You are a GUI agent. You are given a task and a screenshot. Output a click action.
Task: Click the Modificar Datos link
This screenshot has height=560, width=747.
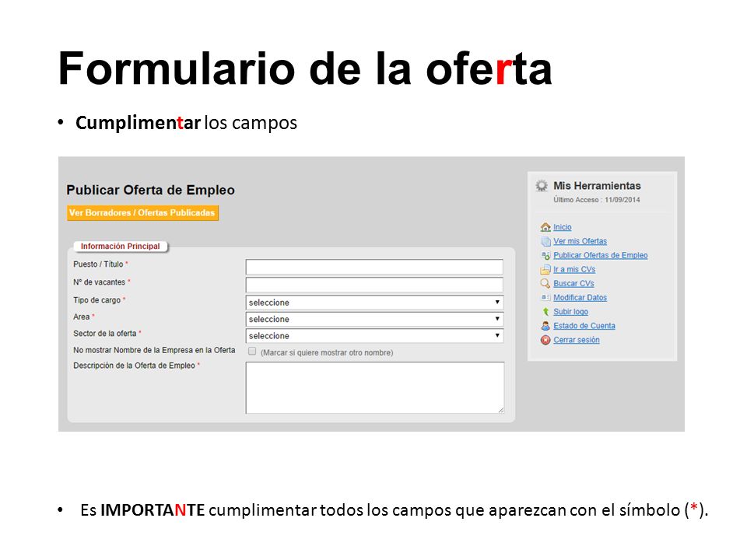pos(580,298)
